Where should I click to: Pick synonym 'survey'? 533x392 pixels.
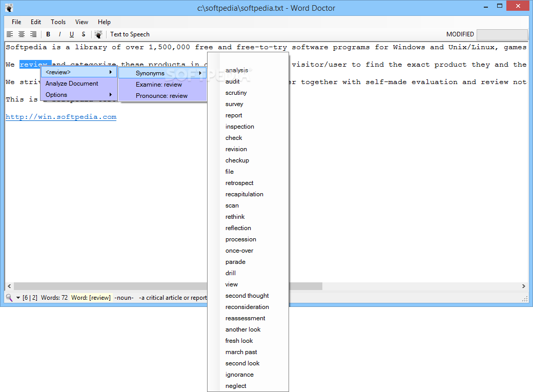(x=234, y=104)
